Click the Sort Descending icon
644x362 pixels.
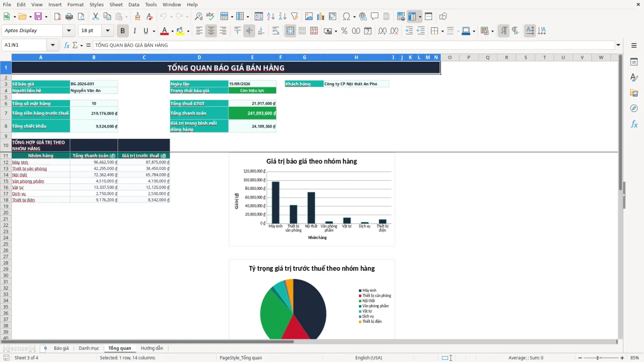point(282,16)
